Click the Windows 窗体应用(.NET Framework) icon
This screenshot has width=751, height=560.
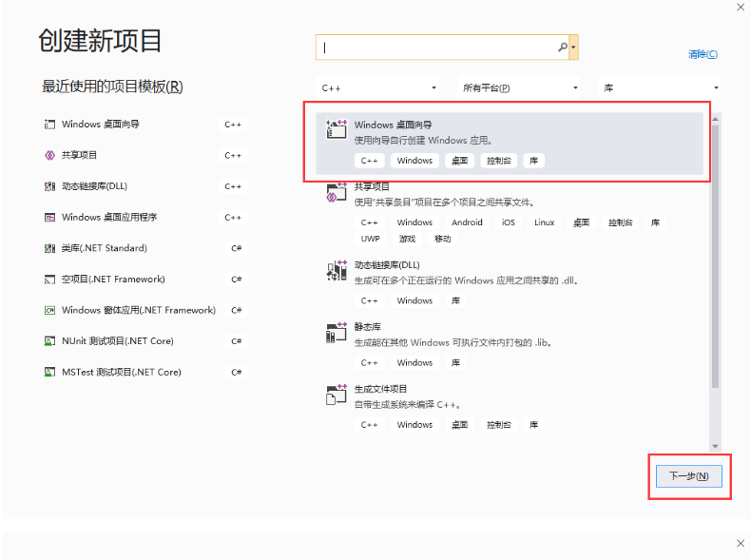[49, 310]
